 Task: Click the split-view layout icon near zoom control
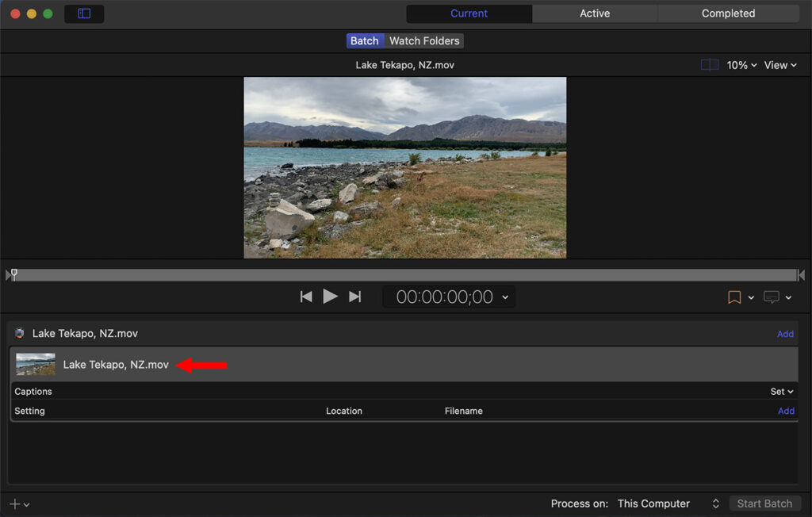(709, 64)
